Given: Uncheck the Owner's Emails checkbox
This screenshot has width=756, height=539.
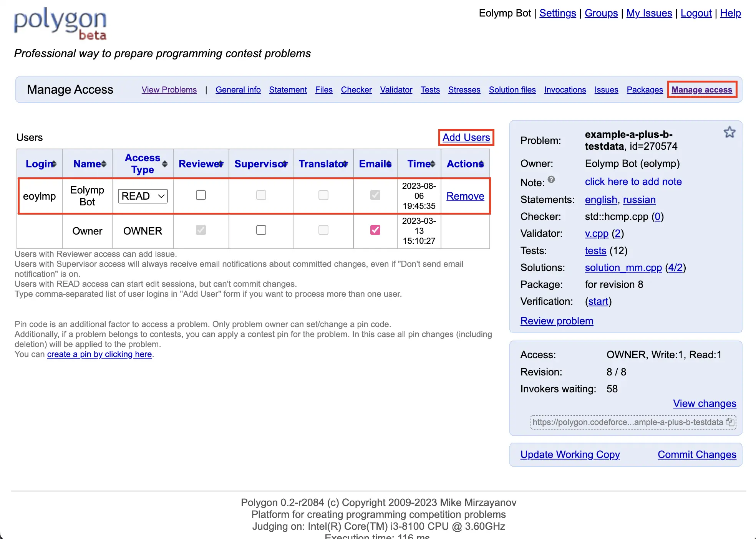Looking at the screenshot, I should (375, 230).
